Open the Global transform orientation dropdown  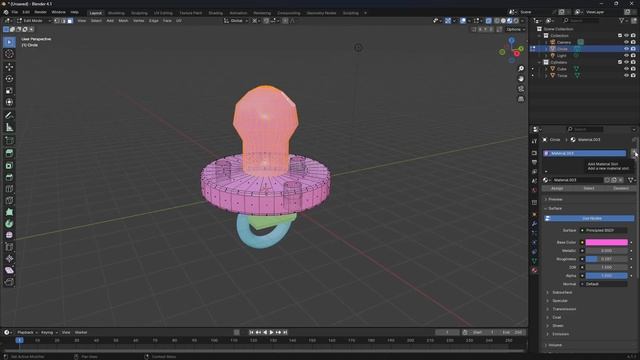pyautogui.click(x=236, y=21)
